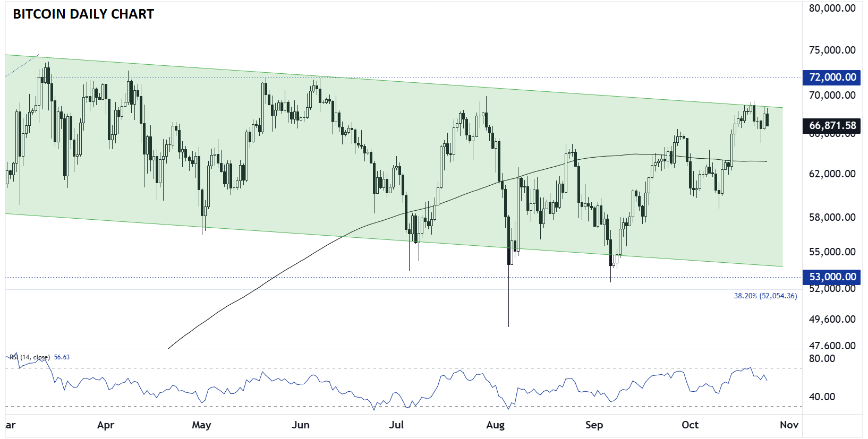Click the RSI 40.00 axis label
The image size is (868, 439).
[x=822, y=397]
